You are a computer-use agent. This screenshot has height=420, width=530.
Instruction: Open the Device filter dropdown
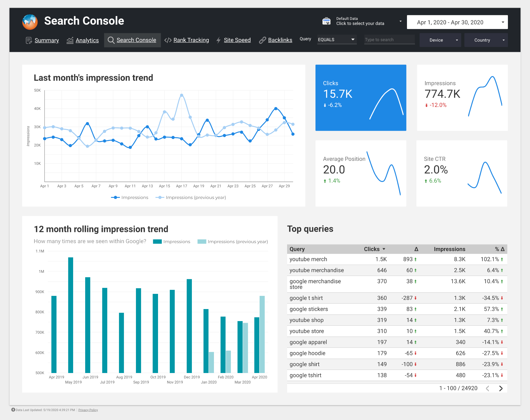440,40
